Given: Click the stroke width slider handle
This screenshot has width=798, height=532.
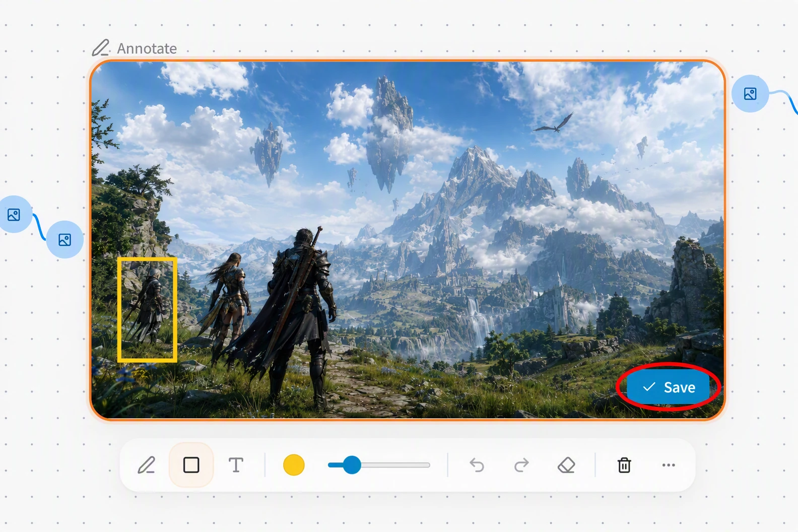Looking at the screenshot, I should (x=352, y=465).
